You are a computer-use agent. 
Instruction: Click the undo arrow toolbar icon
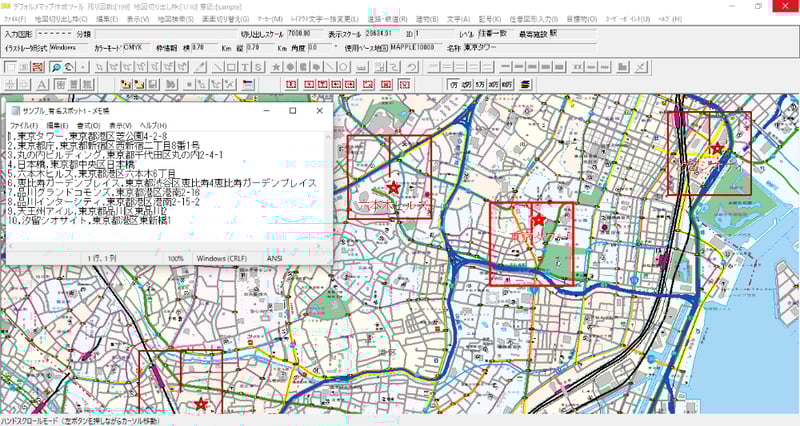[x=410, y=67]
